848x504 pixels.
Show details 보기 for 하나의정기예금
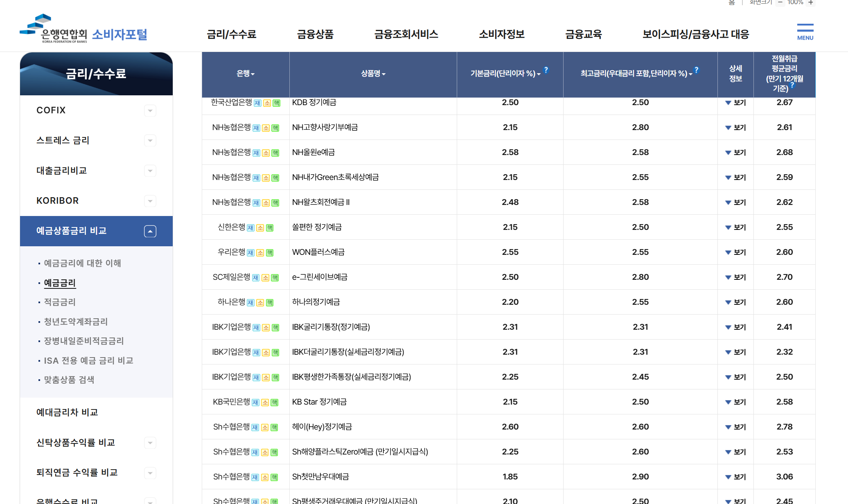pyautogui.click(x=735, y=302)
